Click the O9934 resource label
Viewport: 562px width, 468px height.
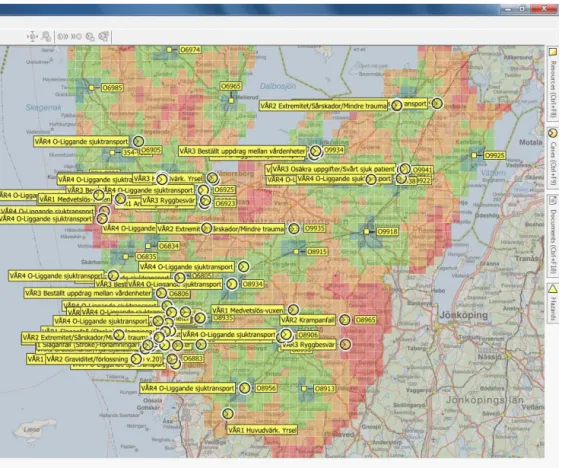tap(333, 150)
